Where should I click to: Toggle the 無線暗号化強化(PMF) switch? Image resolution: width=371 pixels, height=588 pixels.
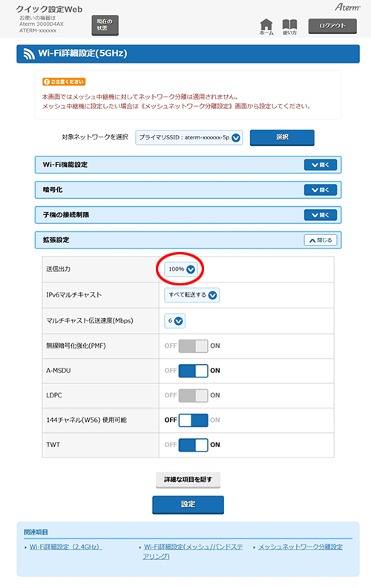point(193,346)
